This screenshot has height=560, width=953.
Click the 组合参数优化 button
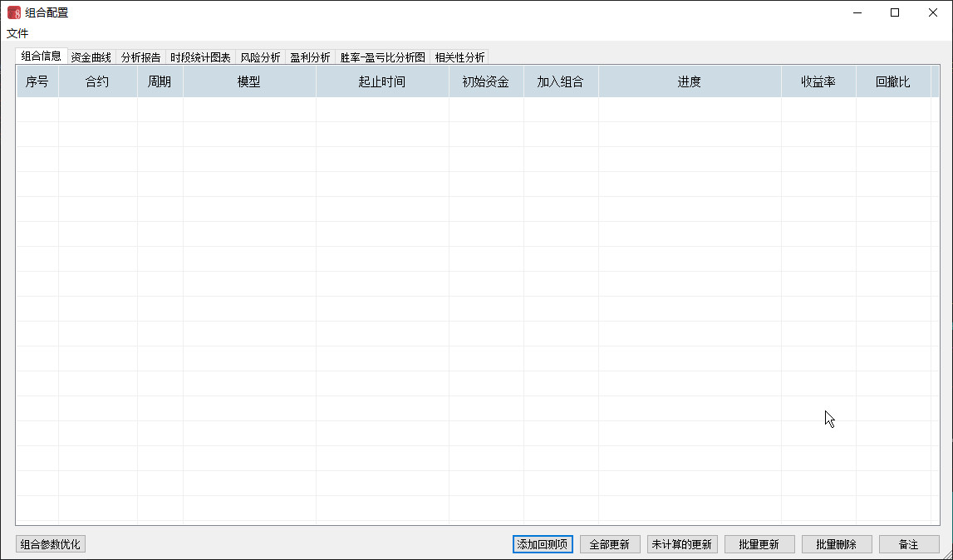[x=51, y=544]
